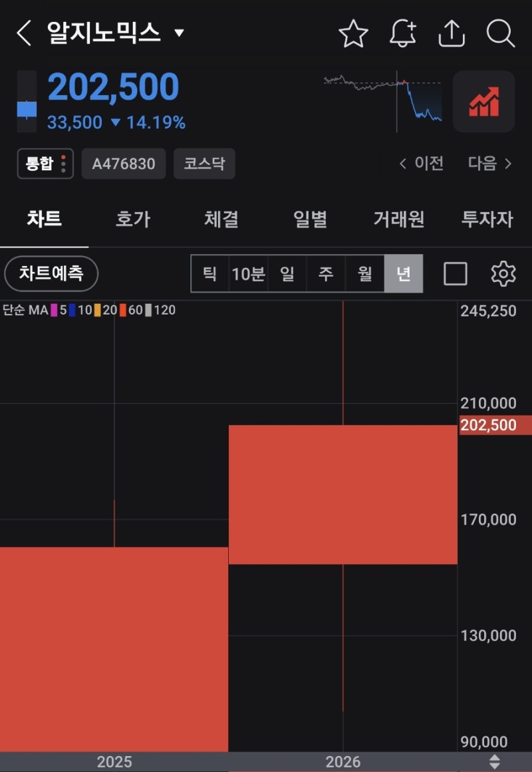This screenshot has height=772, width=532.
Task: Tap the 코스닥 market chip
Action: pos(204,164)
